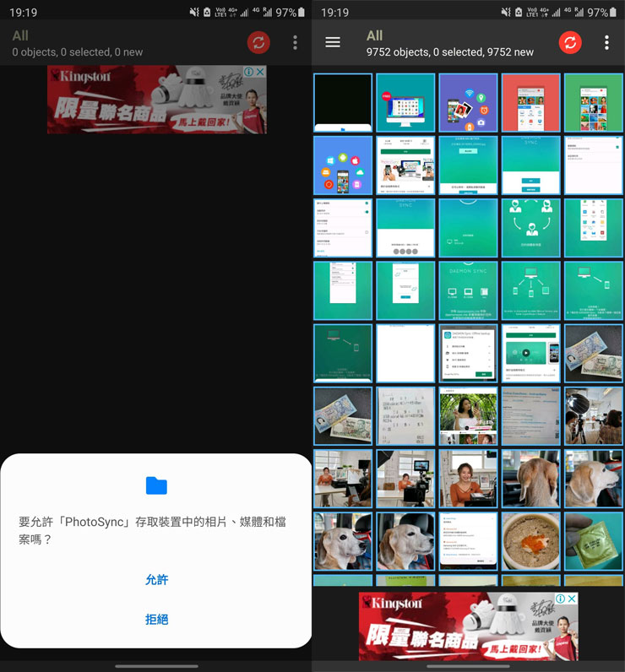Image resolution: width=625 pixels, height=672 pixels.
Task: Dismiss the bottom Kingston ad banner
Action: [573, 599]
